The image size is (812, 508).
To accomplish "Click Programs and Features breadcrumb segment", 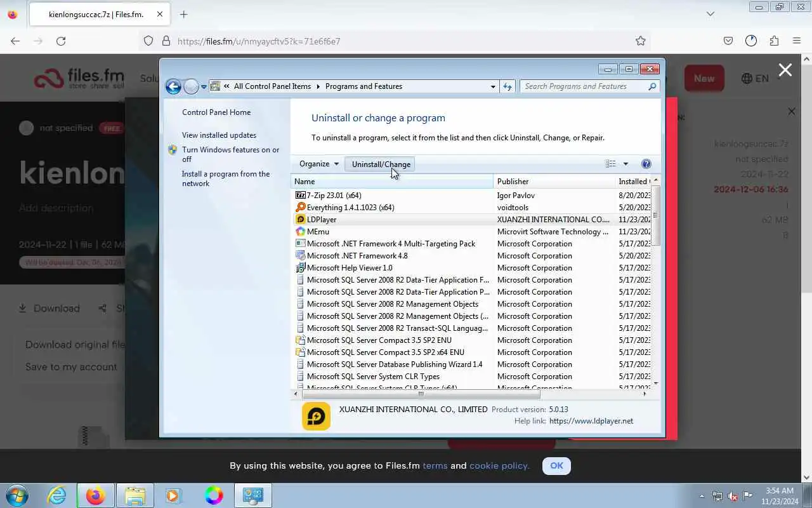I will click(x=363, y=86).
